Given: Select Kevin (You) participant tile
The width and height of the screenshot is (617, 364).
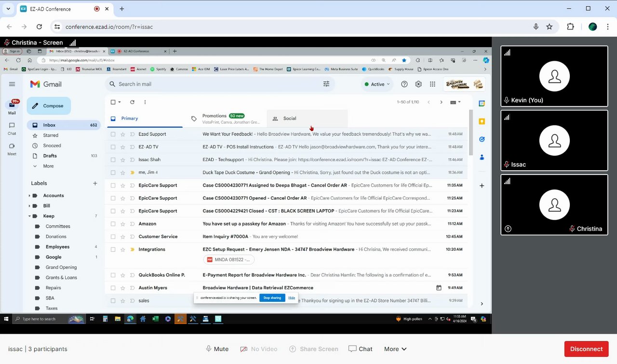Looking at the screenshot, I should coord(554,76).
